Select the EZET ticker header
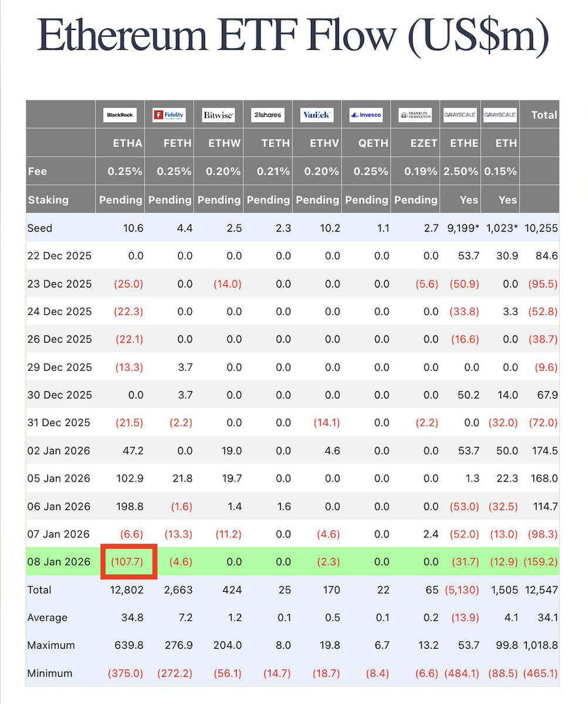Image resolution: width=588 pixels, height=704 pixels. pos(424,143)
